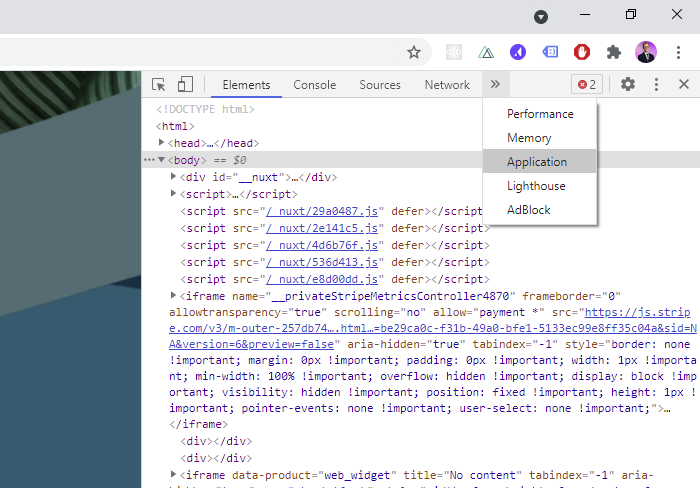
Task: Select the DOCTYPE html line
Action: pos(205,109)
